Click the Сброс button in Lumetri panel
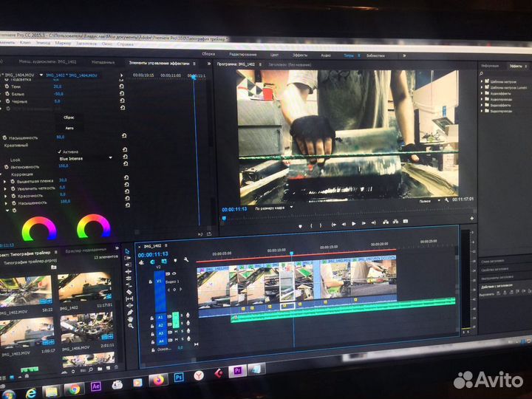Image resolution: width=532 pixels, height=399 pixels. coord(69,117)
